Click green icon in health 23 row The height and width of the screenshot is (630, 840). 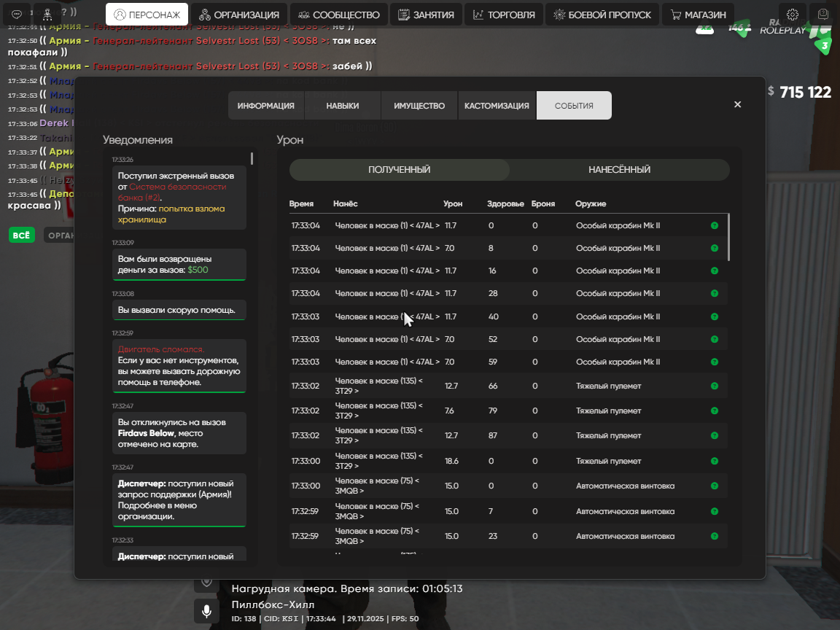tap(715, 536)
